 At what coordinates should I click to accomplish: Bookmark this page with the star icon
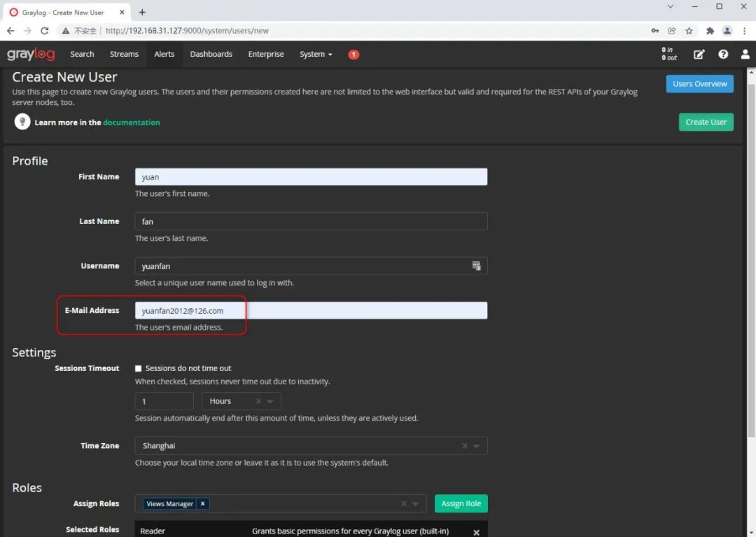[x=689, y=31]
